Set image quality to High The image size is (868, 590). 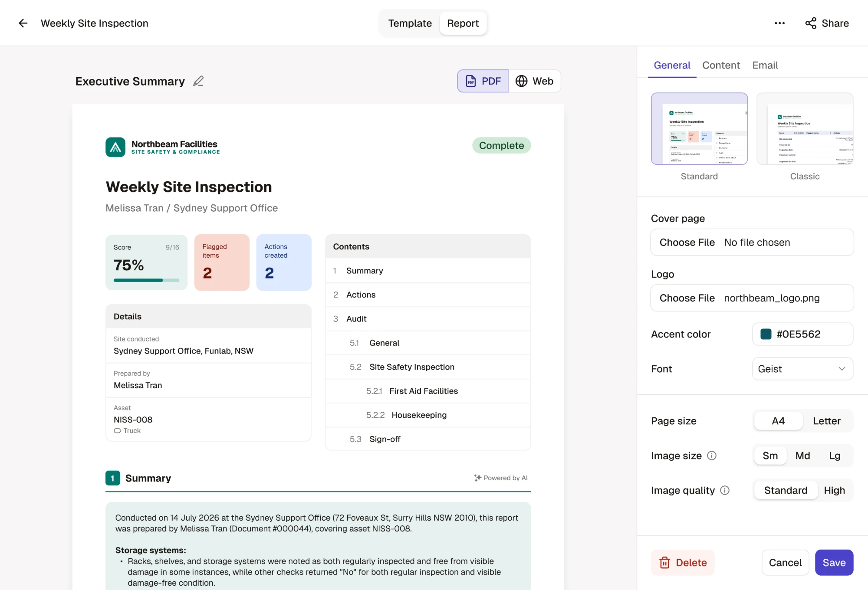pos(834,490)
